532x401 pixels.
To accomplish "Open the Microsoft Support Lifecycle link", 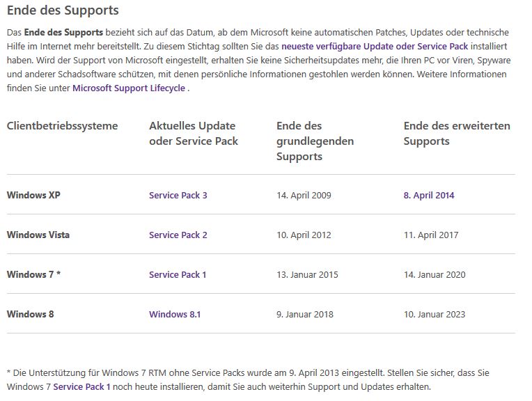I will 129,88.
